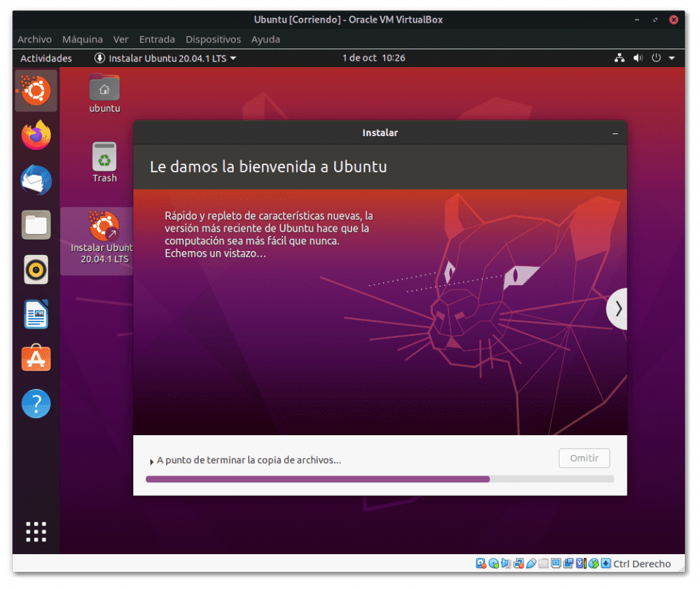700x589 pixels.
Task: Select the ubuntu home folder desktop icon
Action: point(104,94)
